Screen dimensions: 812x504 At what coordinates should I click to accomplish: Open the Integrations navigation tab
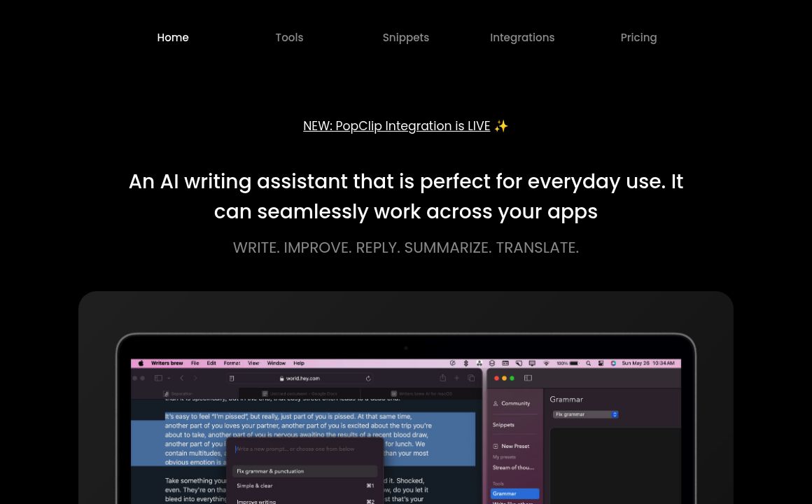[x=522, y=38]
